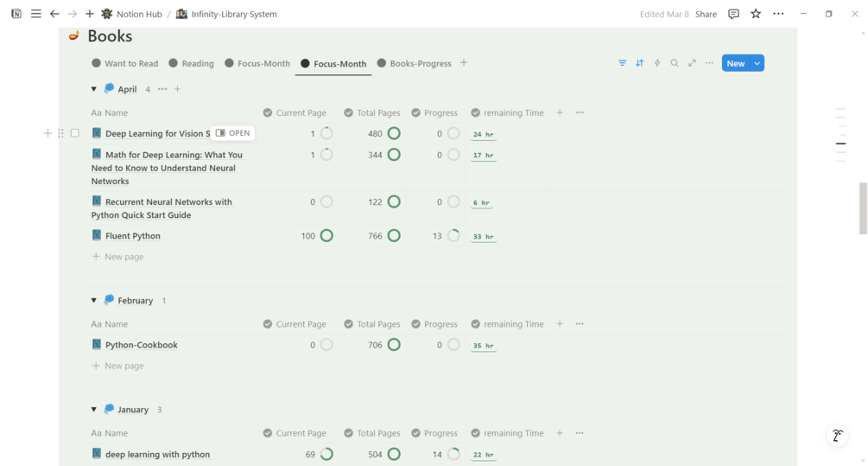Screen dimensions: 868x466
Task: Collapse the February group
Action: click(93, 300)
